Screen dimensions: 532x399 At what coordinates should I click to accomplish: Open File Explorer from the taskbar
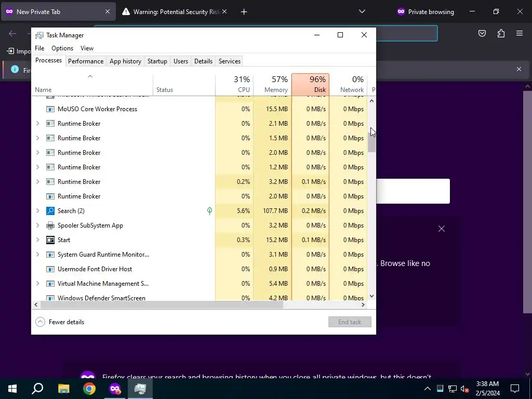tap(63, 389)
